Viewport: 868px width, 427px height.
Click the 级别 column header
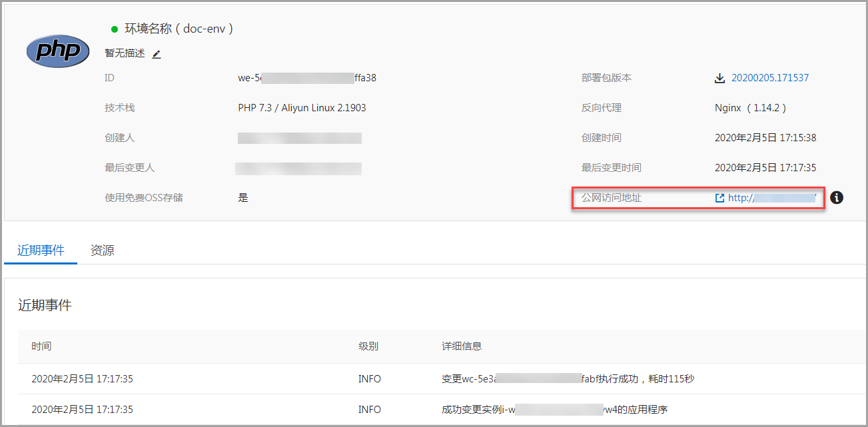point(368,346)
